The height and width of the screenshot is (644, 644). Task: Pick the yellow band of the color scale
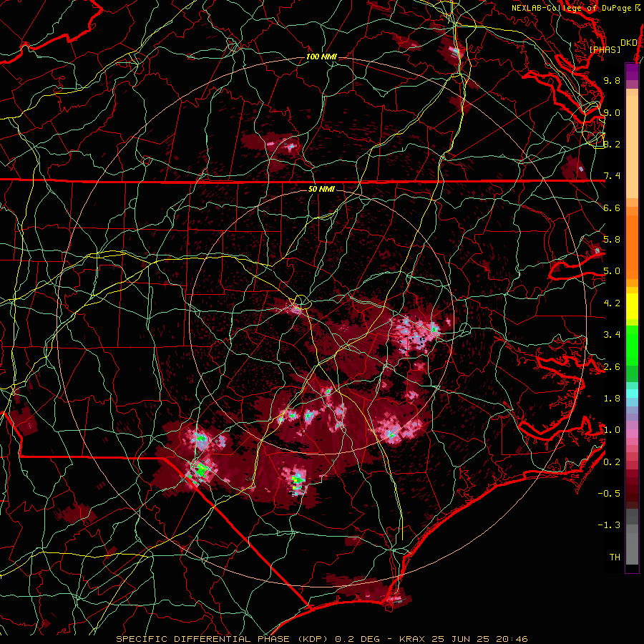pyautogui.click(x=633, y=306)
